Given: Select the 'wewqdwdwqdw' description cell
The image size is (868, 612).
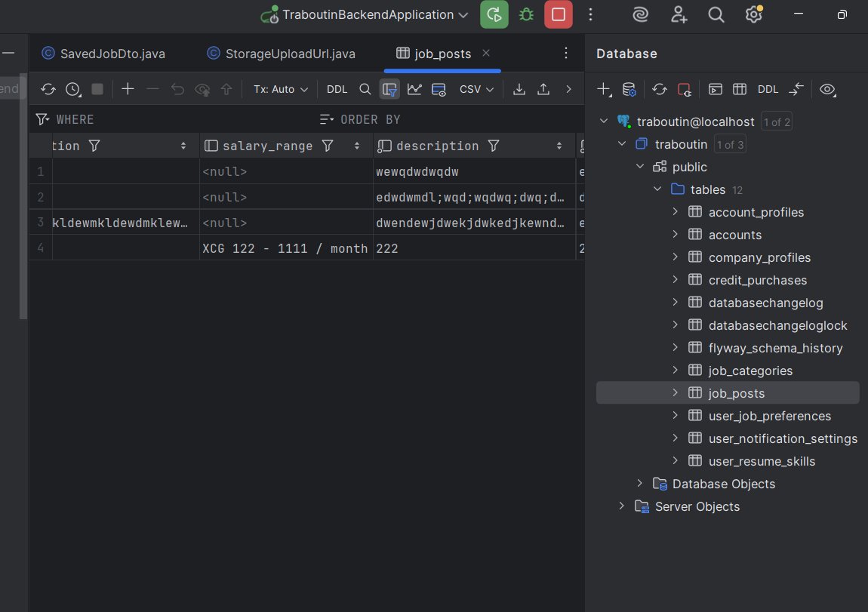Looking at the screenshot, I should (x=475, y=172).
